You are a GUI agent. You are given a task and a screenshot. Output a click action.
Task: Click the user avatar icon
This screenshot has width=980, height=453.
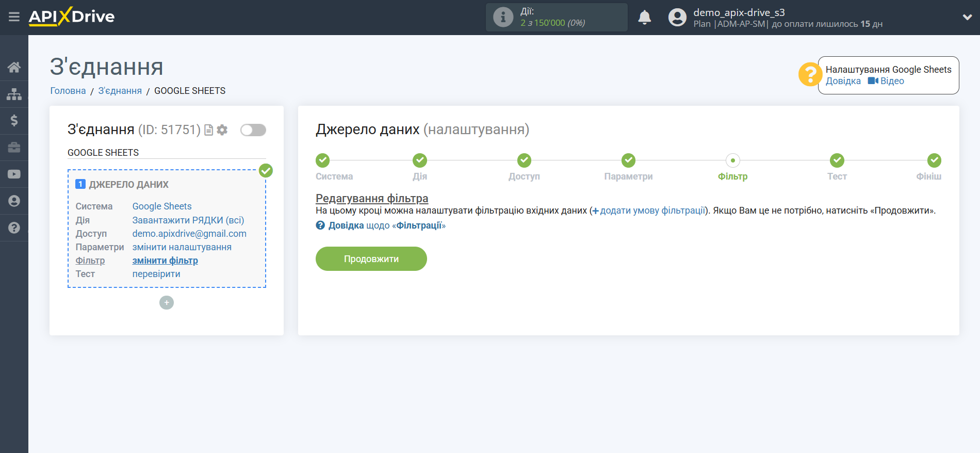(677, 17)
